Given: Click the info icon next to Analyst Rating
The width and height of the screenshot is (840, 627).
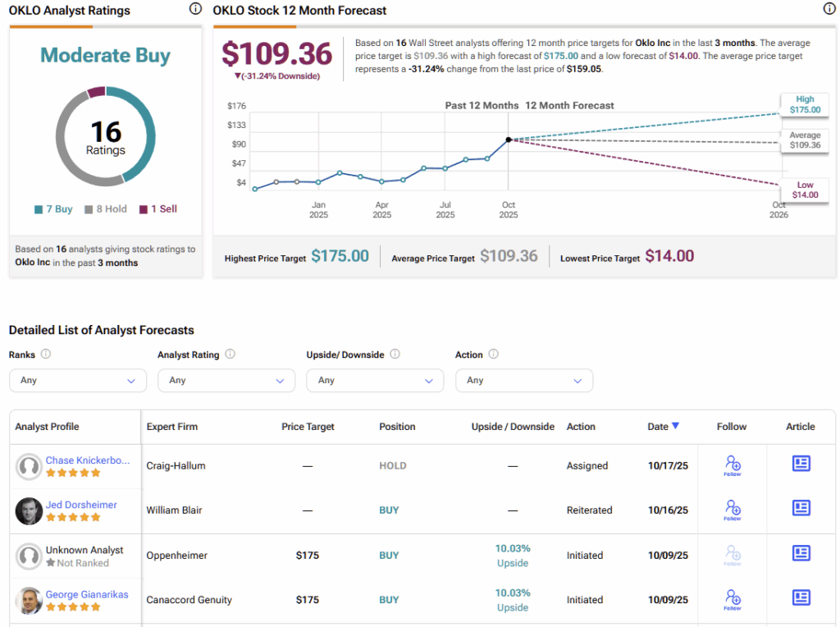Looking at the screenshot, I should point(231,355).
